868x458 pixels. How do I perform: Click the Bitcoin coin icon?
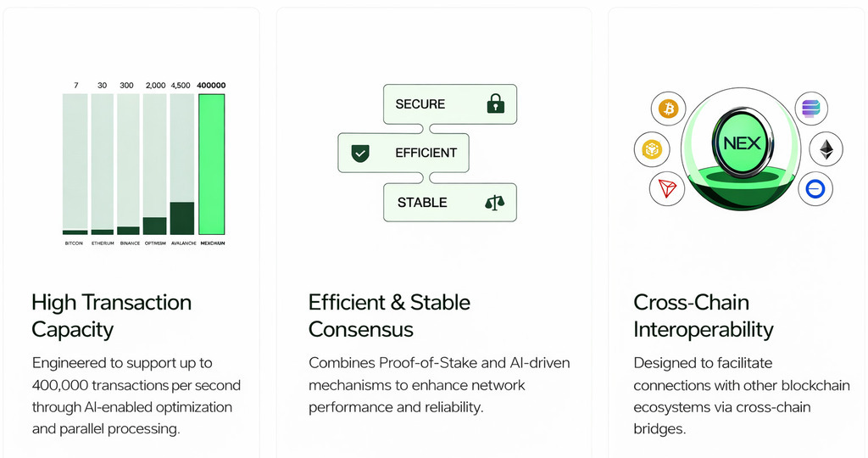point(669,109)
